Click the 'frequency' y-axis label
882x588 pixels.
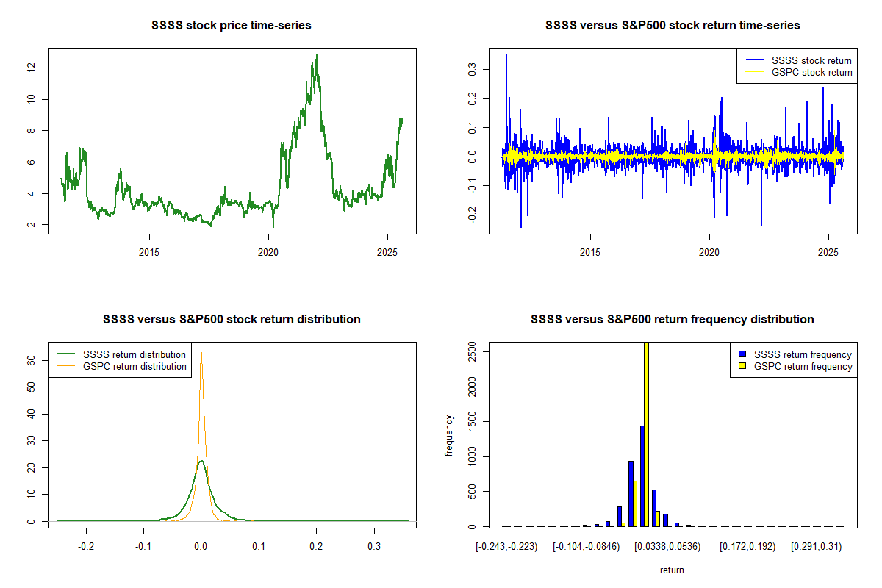[x=450, y=435]
